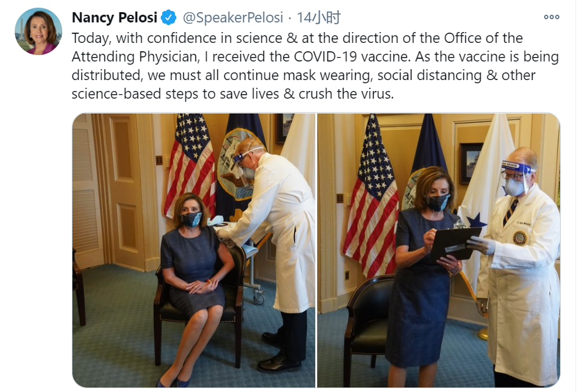Open the right photo with the clipboard
The image size is (578, 392).
(x=439, y=250)
